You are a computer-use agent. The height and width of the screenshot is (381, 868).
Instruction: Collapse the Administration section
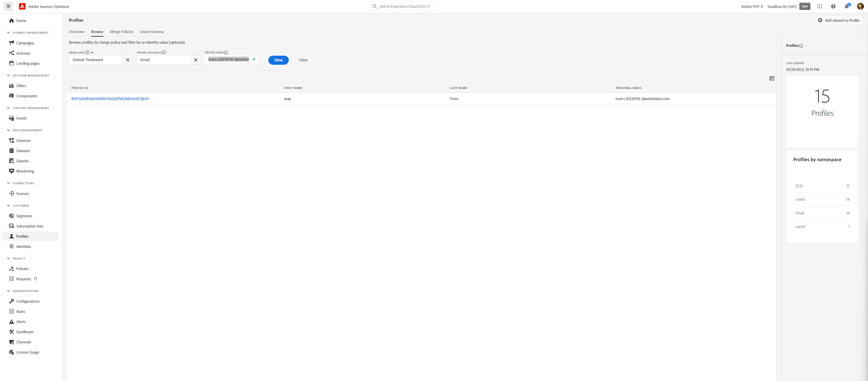point(8,291)
